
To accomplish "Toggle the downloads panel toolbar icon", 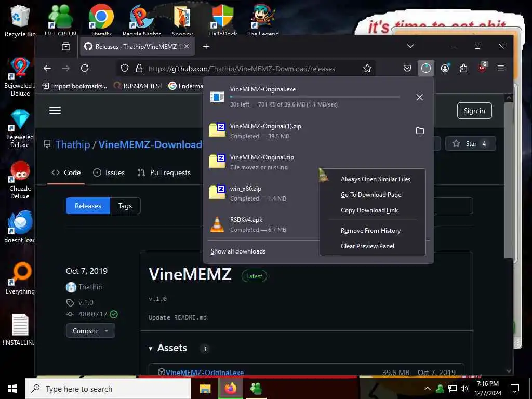I will (x=426, y=68).
